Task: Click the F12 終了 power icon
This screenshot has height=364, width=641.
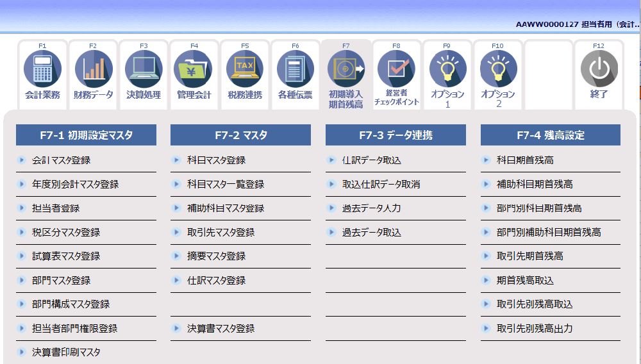Action: (599, 69)
